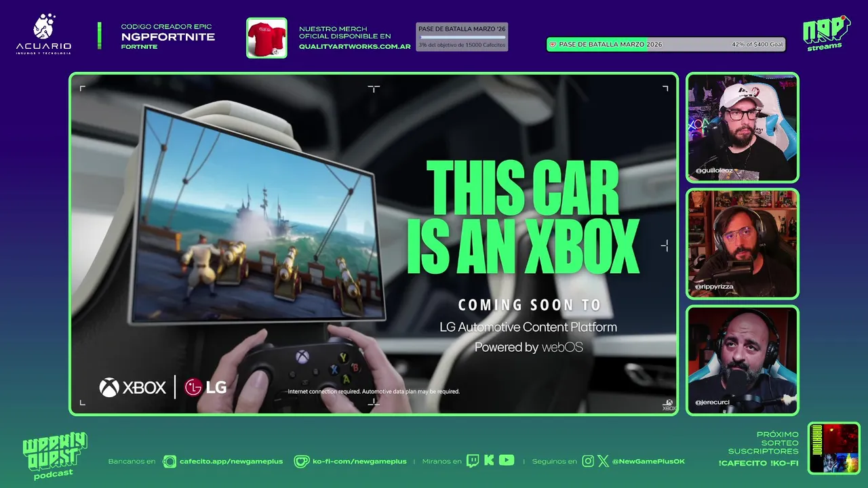Click the NGPFORTNITE creator code text
The width and height of the screenshot is (868, 488).
click(x=167, y=37)
